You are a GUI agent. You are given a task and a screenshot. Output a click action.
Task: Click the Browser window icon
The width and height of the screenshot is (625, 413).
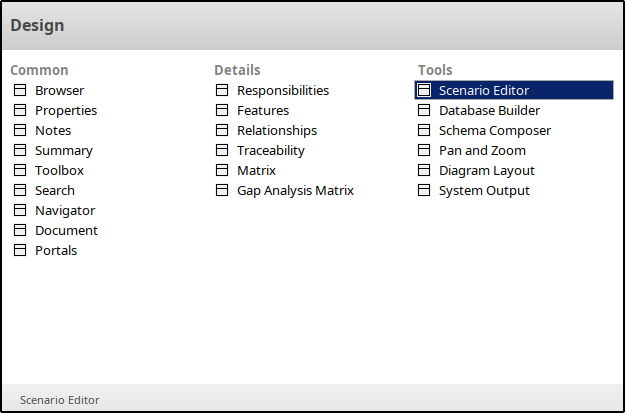point(20,90)
